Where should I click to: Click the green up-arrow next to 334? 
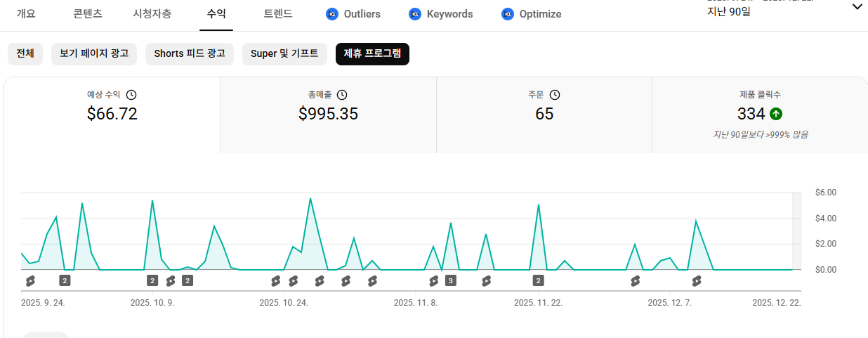(776, 114)
